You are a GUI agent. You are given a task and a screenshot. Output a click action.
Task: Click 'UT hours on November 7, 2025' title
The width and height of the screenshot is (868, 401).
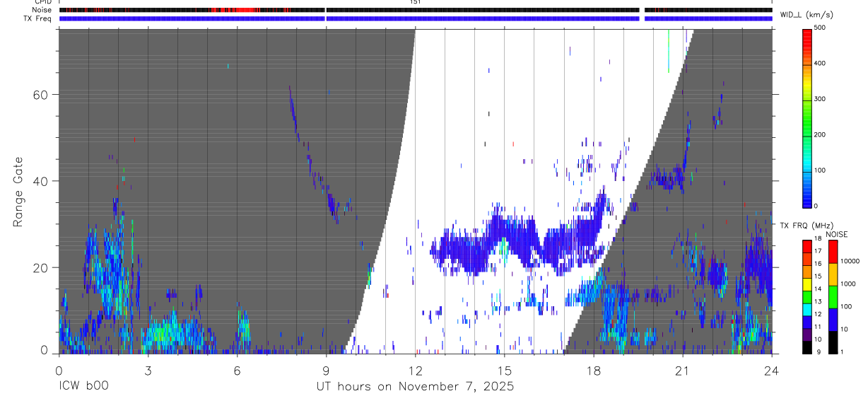(x=415, y=387)
